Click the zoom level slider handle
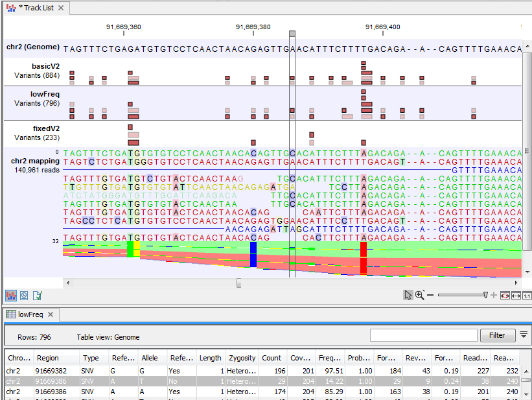532x400 pixels. (487, 295)
